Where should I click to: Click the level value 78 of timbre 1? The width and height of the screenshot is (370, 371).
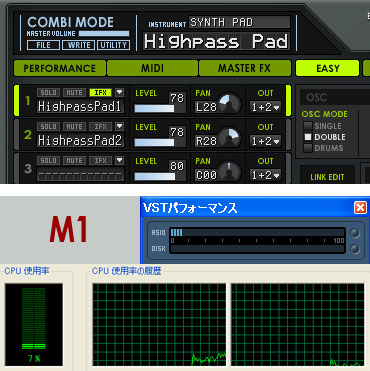click(x=177, y=98)
